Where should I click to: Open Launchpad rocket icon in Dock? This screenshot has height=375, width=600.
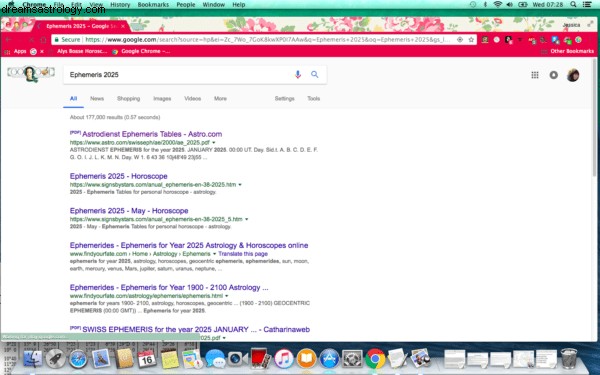[55, 359]
